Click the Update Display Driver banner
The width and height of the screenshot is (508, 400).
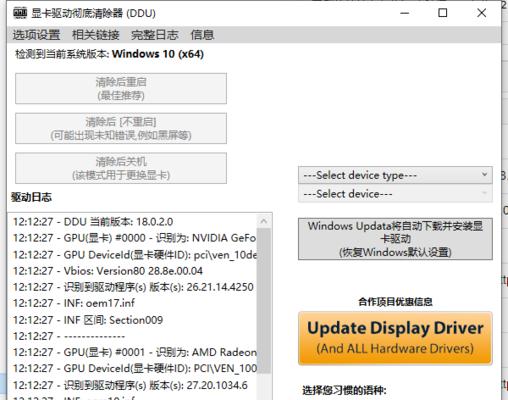tap(395, 338)
